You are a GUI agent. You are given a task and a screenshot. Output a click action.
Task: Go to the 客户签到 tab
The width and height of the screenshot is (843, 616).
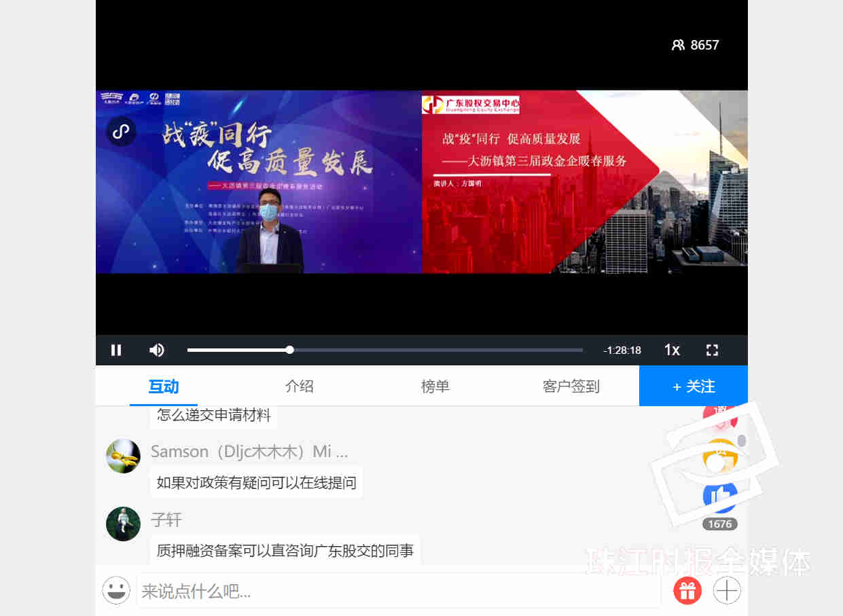pyautogui.click(x=571, y=386)
